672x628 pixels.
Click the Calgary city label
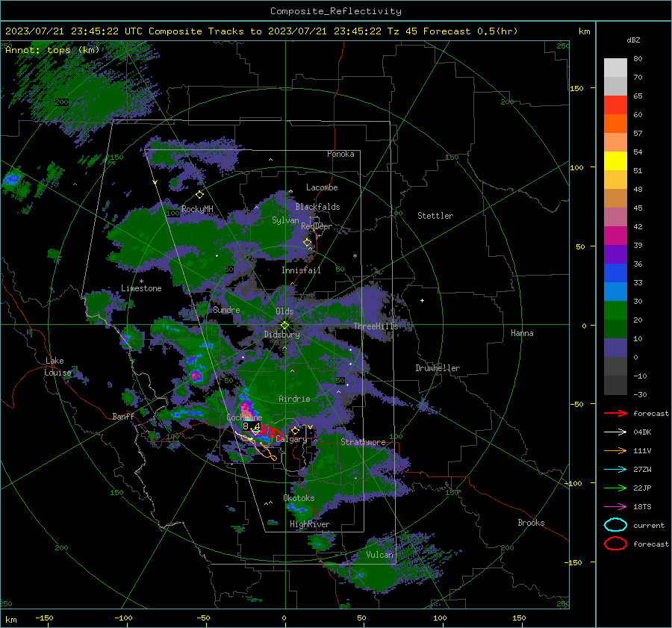(291, 439)
